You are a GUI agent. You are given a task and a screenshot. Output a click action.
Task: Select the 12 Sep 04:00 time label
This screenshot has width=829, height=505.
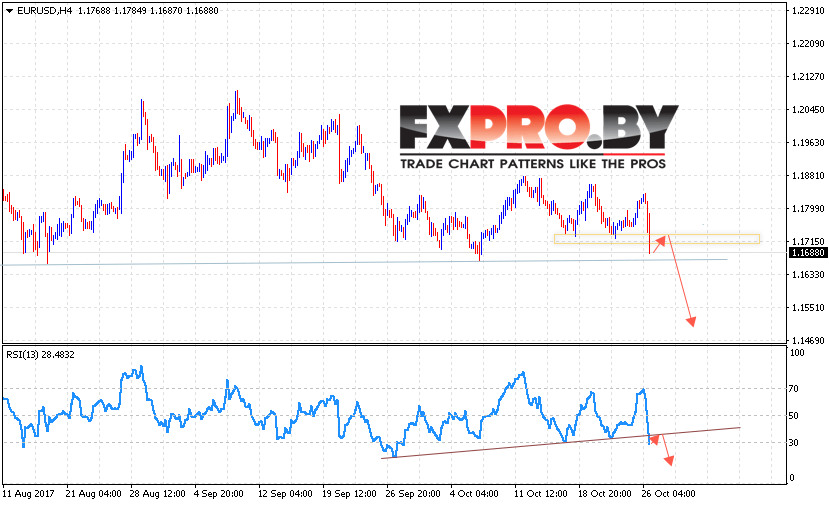(x=285, y=493)
